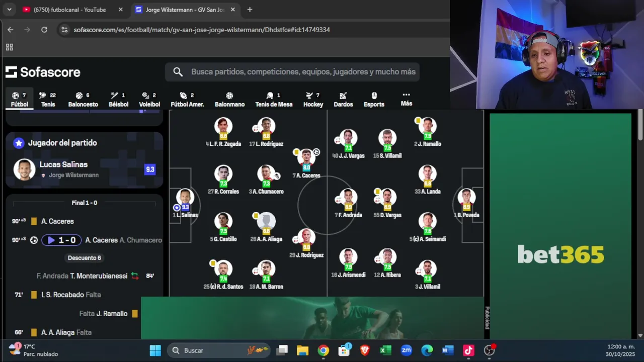Select goalkeeper B. Poveda on the lineup
Screen dimensions: 644x362
466,204
